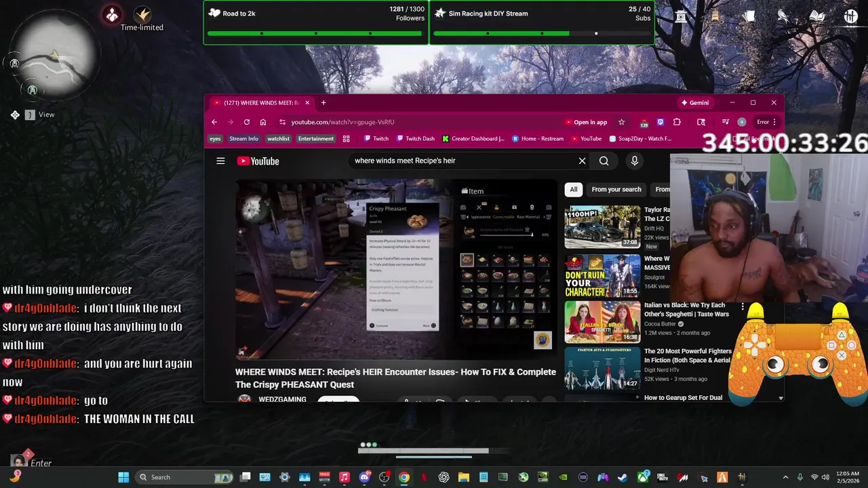This screenshot has width=868, height=488.
Task: Close the WHERE WINDS MEET tab
Action: pos(307,103)
